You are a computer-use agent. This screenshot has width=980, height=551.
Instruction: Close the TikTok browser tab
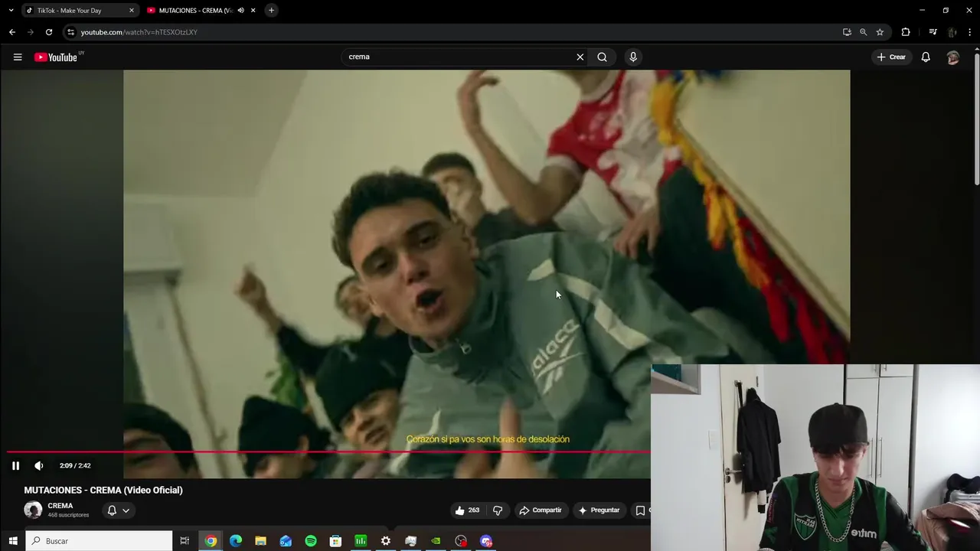tap(132, 11)
